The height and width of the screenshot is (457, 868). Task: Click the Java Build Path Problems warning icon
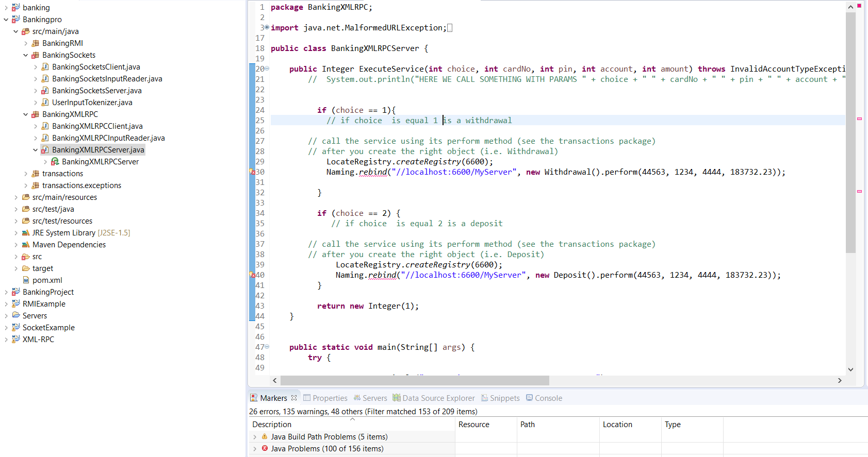tap(265, 437)
